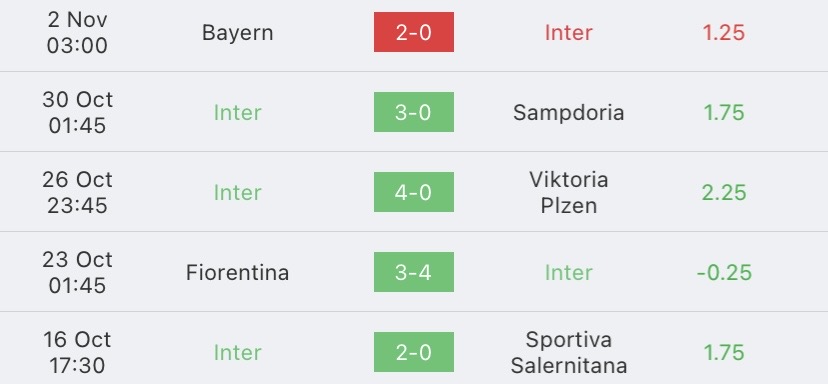Open the Bayern vs Inter 2-0 score

click(413, 32)
